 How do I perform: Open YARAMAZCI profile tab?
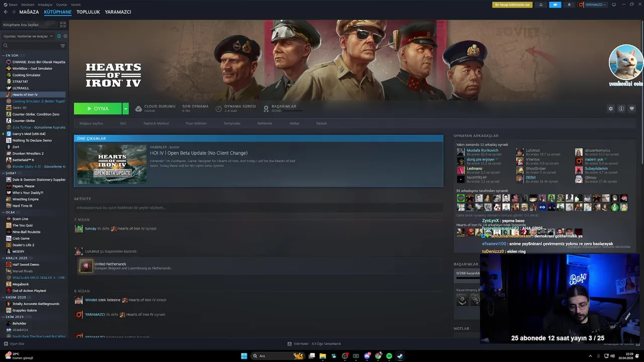coord(118,12)
